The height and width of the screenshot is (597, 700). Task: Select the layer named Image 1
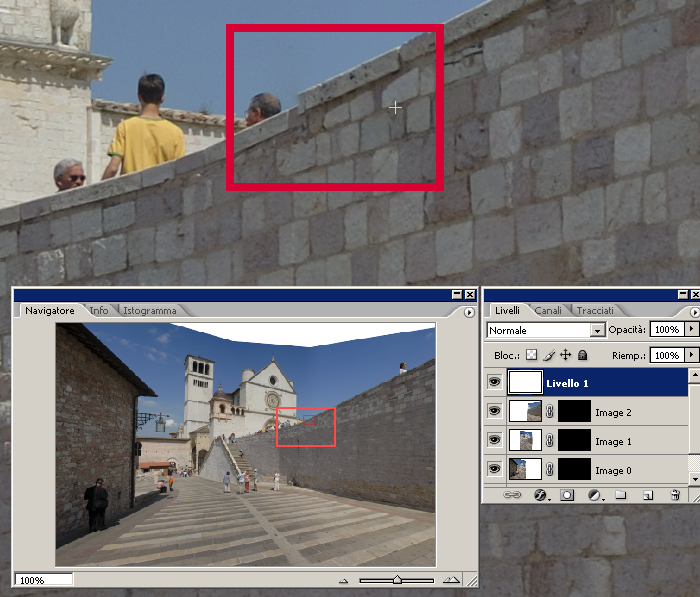pos(613,442)
